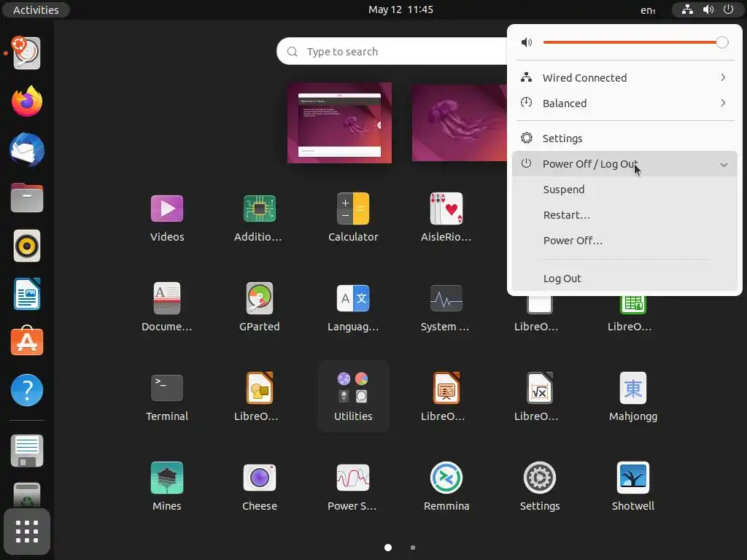This screenshot has width=747, height=560.
Task: Expand Wired Connected submenu arrow
Action: pyautogui.click(x=723, y=77)
